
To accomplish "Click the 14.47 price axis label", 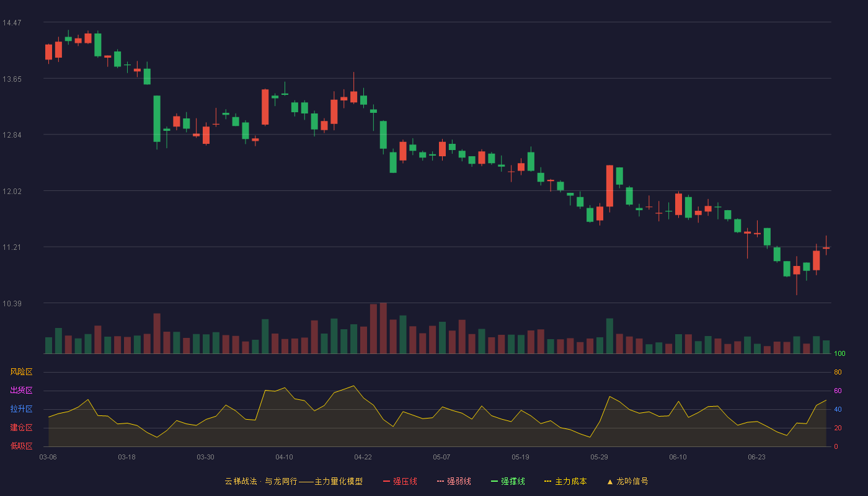I will tap(12, 23).
